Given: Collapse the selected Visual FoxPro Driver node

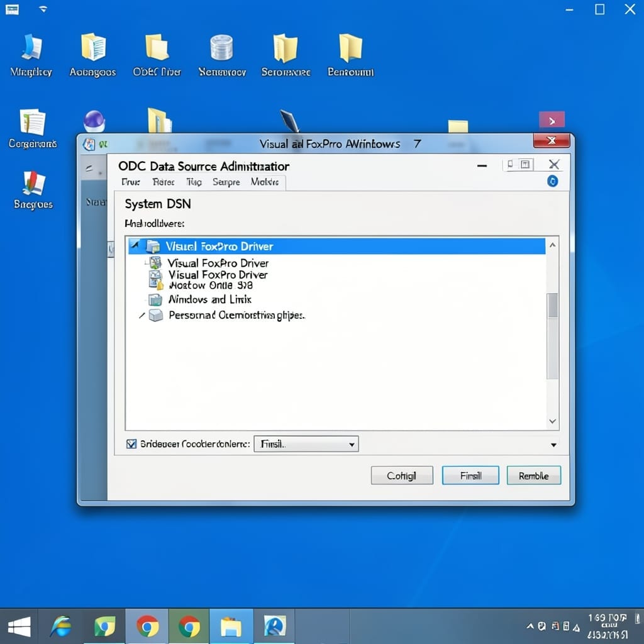Looking at the screenshot, I should tap(135, 245).
